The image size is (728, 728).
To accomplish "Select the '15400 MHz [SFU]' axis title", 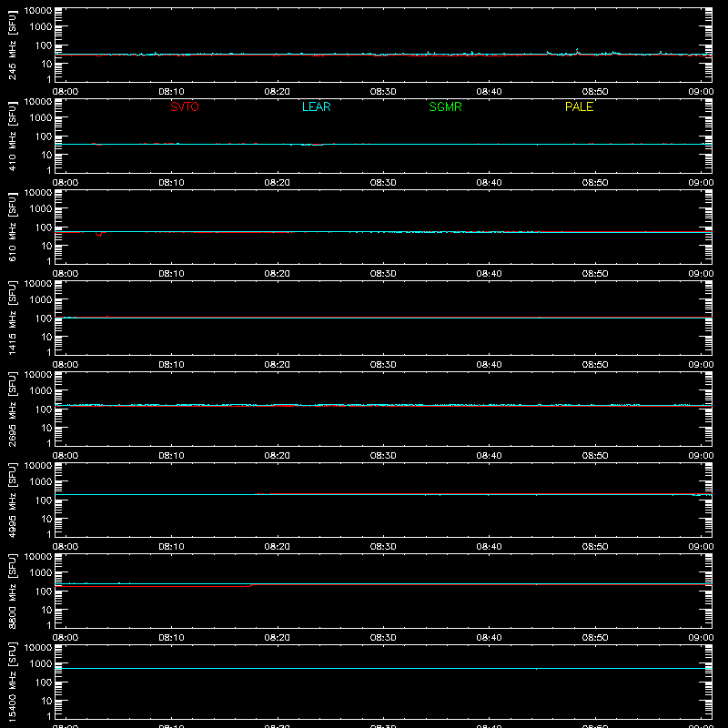I will 12,682.
